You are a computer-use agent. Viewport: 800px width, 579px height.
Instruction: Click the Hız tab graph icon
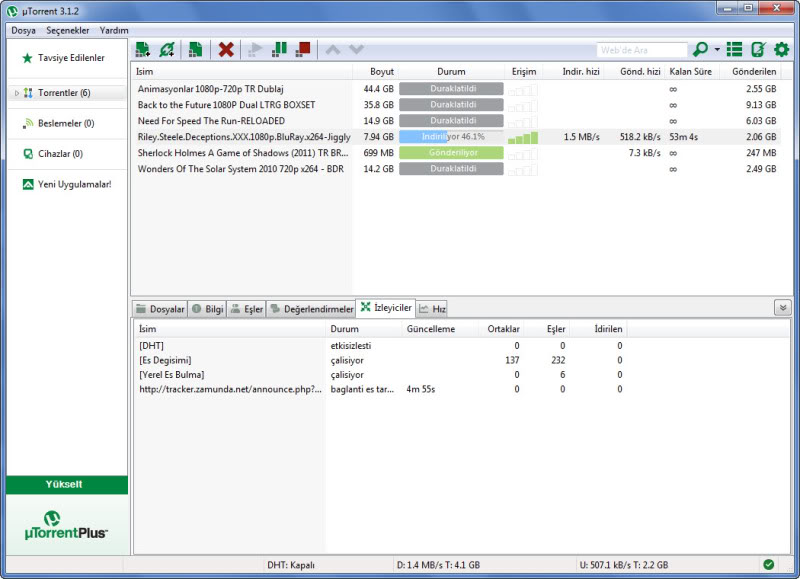423,309
